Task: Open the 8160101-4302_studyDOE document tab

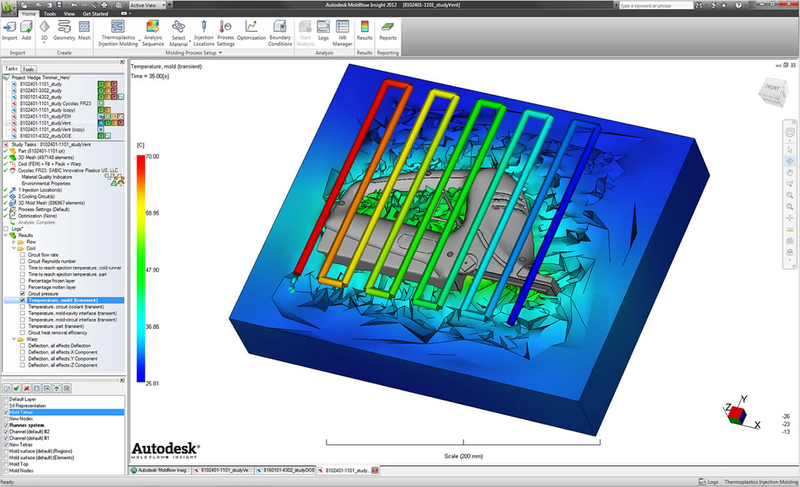Action: click(285, 470)
